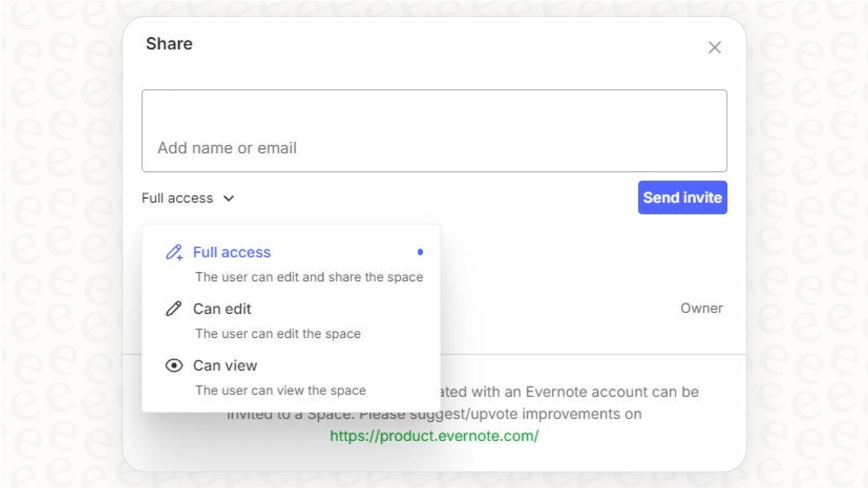Image resolution: width=868 pixels, height=488 pixels.
Task: Select the Can edit permission label
Action: [222, 309]
